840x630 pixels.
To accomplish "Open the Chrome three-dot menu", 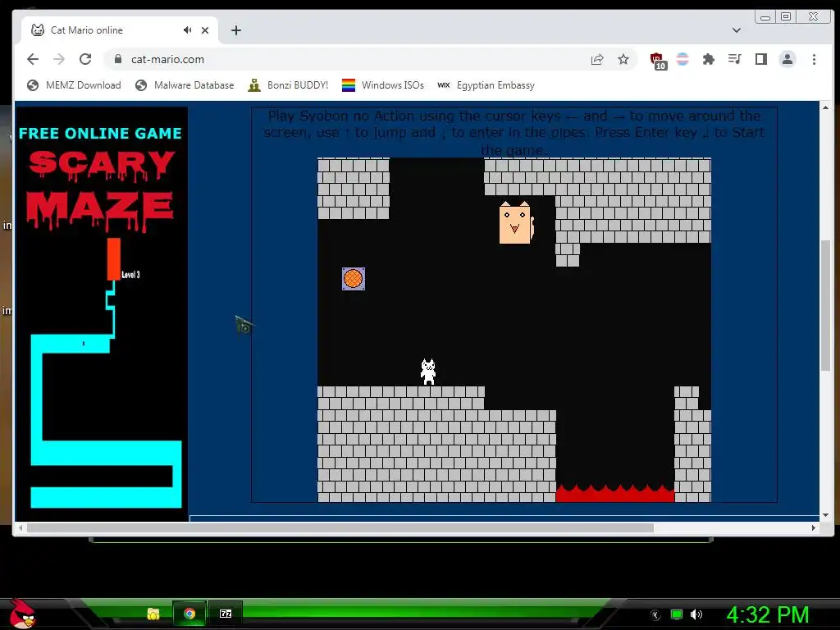I will [814, 59].
